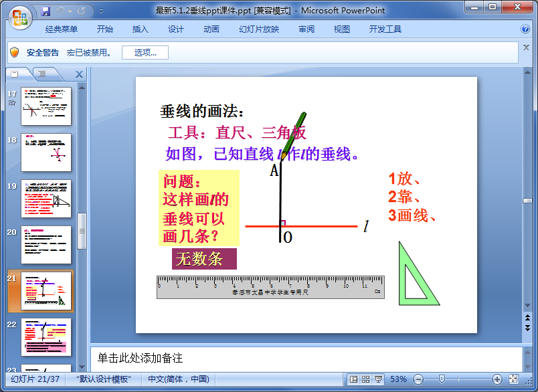538x392 pixels.
Task: Switch to the 插入 ribbon tab
Action: coord(141,29)
